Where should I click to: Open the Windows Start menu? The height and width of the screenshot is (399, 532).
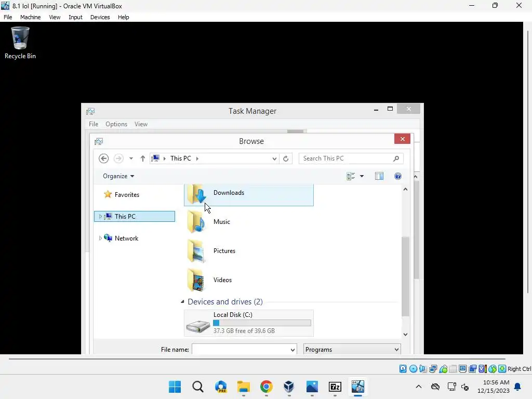pos(175,387)
